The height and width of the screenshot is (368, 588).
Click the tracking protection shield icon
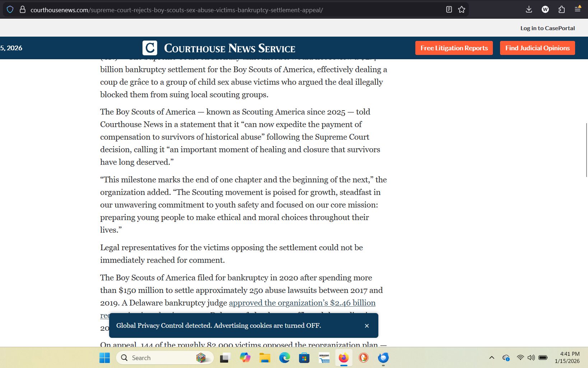coord(10,10)
